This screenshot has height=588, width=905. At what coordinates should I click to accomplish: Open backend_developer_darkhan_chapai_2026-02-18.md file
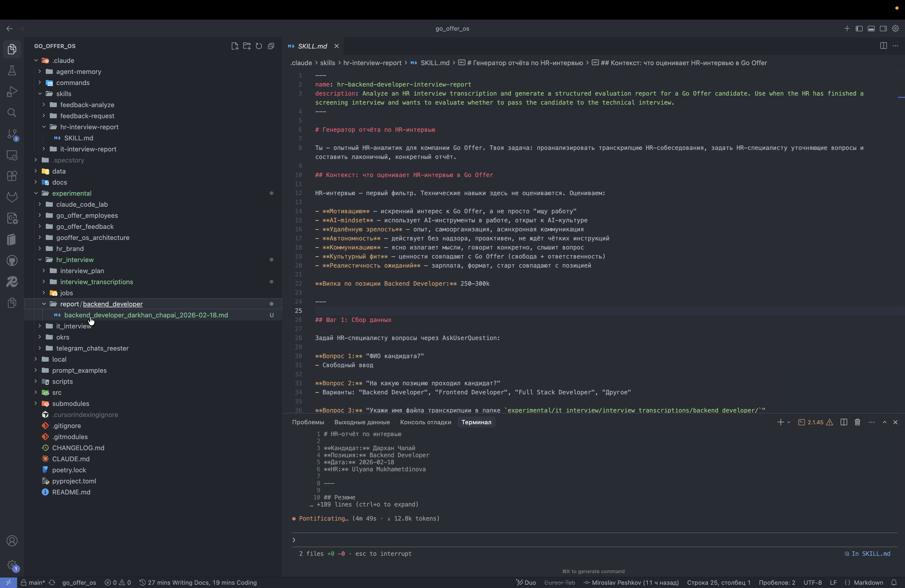pyautogui.click(x=146, y=315)
